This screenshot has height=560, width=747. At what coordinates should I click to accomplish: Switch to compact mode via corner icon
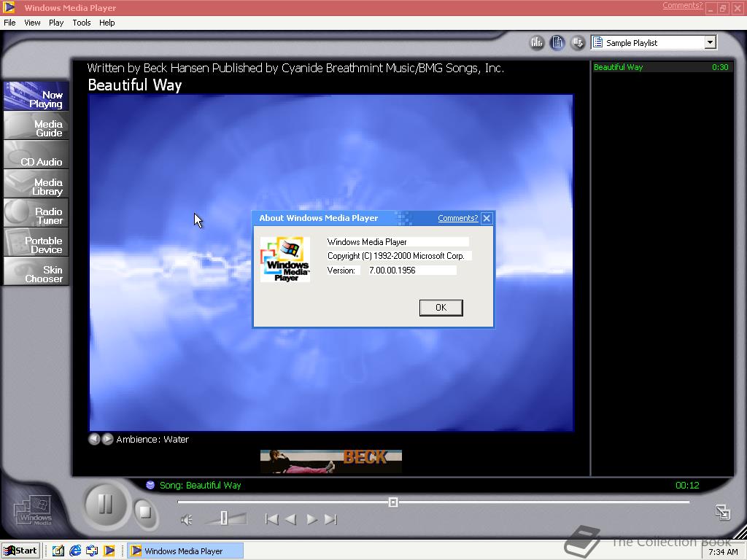click(x=723, y=513)
